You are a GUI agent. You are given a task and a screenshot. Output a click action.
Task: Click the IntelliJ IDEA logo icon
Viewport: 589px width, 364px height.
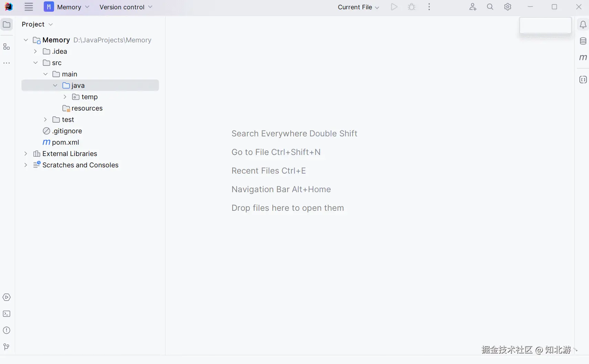(x=9, y=7)
